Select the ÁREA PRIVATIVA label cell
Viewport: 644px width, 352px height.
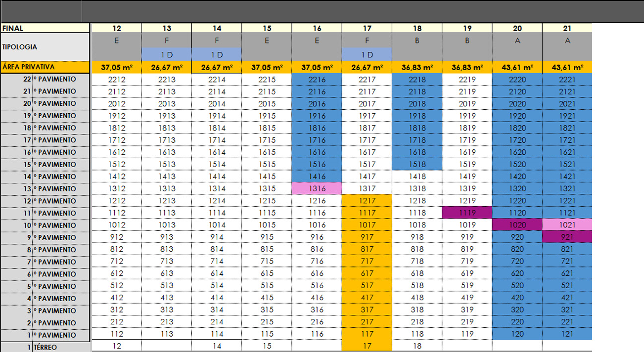pyautogui.click(x=45, y=67)
